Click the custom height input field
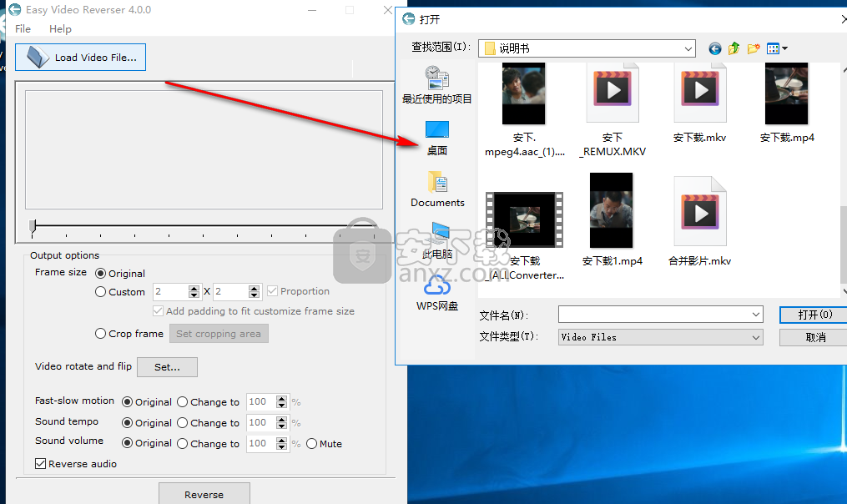Image resolution: width=847 pixels, height=504 pixels. (x=231, y=292)
